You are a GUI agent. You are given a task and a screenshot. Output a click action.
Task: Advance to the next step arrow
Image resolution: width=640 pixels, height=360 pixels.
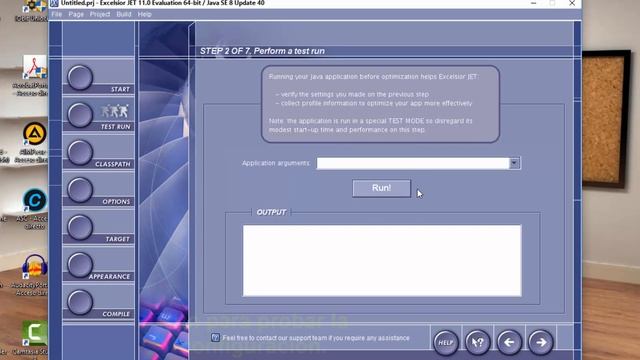(541, 342)
